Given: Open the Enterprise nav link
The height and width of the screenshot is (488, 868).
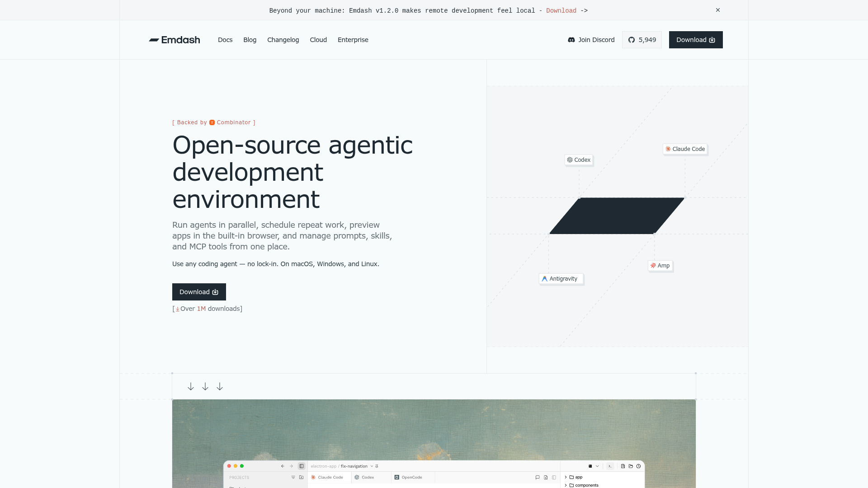Looking at the screenshot, I should click(x=353, y=40).
